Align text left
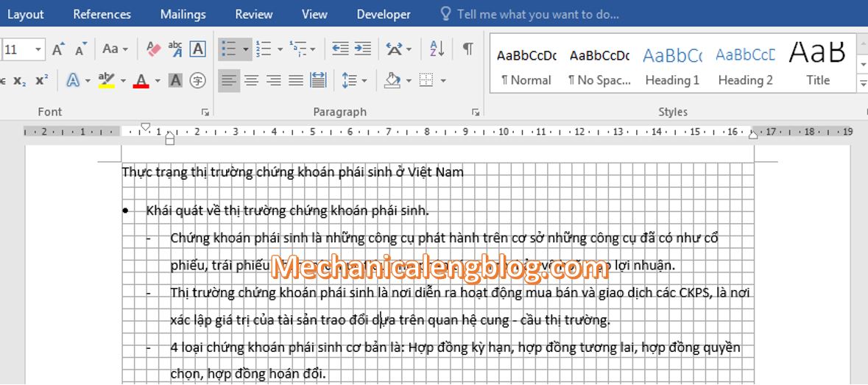 point(229,81)
